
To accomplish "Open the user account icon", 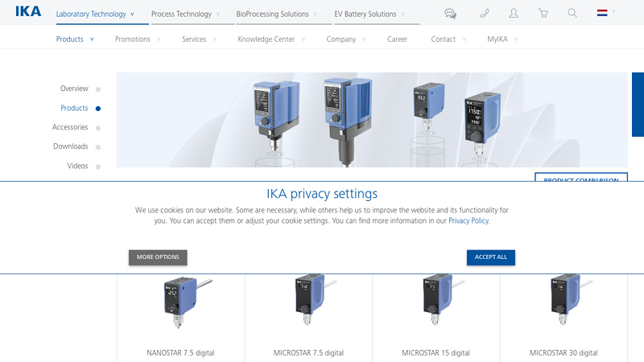I will click(514, 14).
